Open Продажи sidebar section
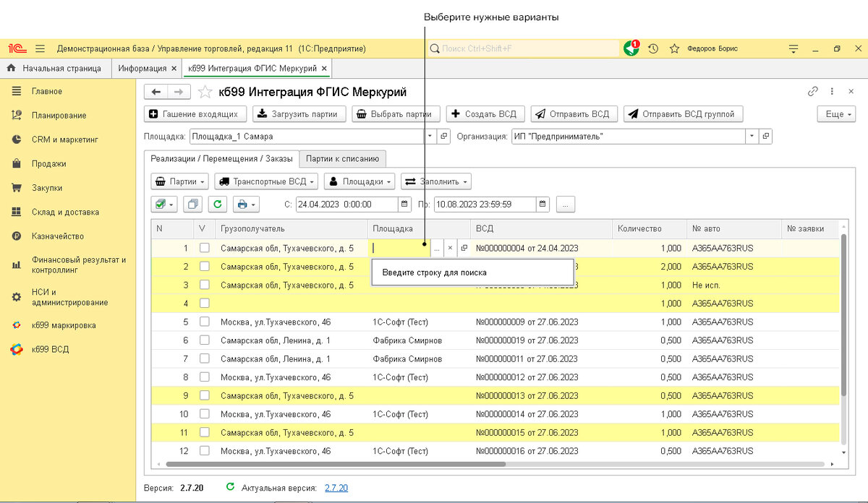Image resolution: width=868 pixels, height=503 pixels. point(48,163)
